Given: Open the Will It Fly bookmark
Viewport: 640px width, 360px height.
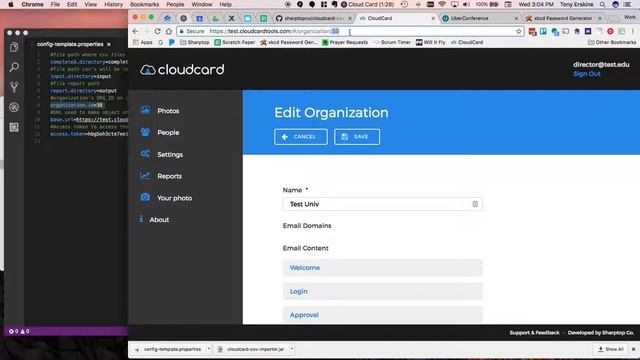Looking at the screenshot, I should click(x=430, y=42).
